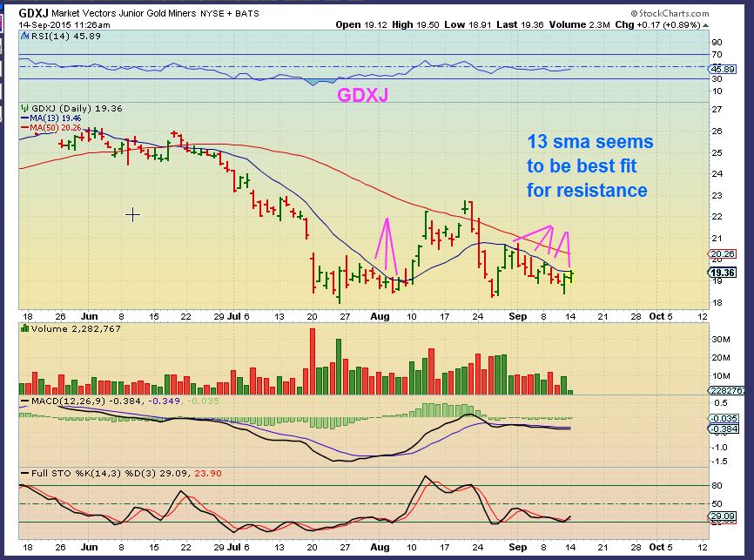Click the black line marker before MACD(12,26,9)
Viewport: 754px width, 560px height.
coord(25,401)
